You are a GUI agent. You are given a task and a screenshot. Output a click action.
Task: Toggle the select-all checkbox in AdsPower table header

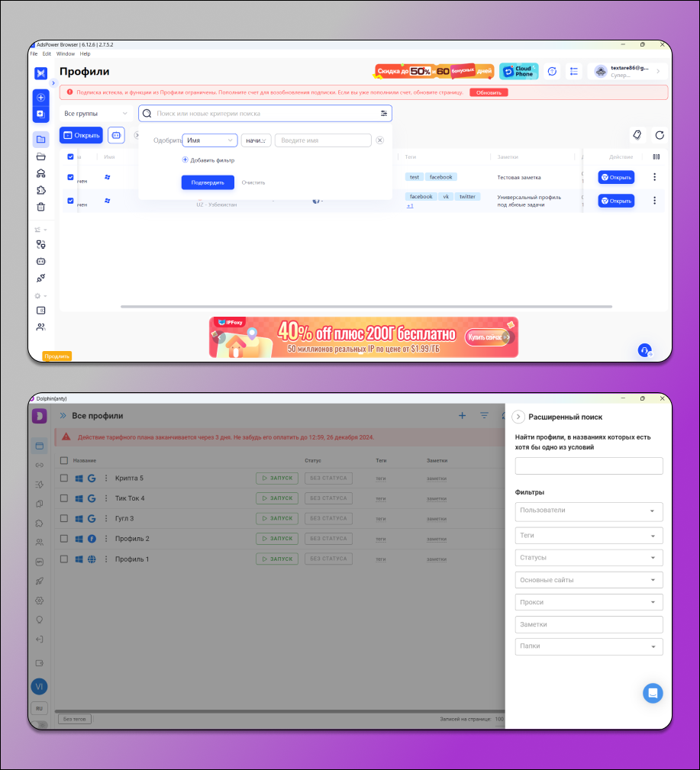(x=71, y=156)
